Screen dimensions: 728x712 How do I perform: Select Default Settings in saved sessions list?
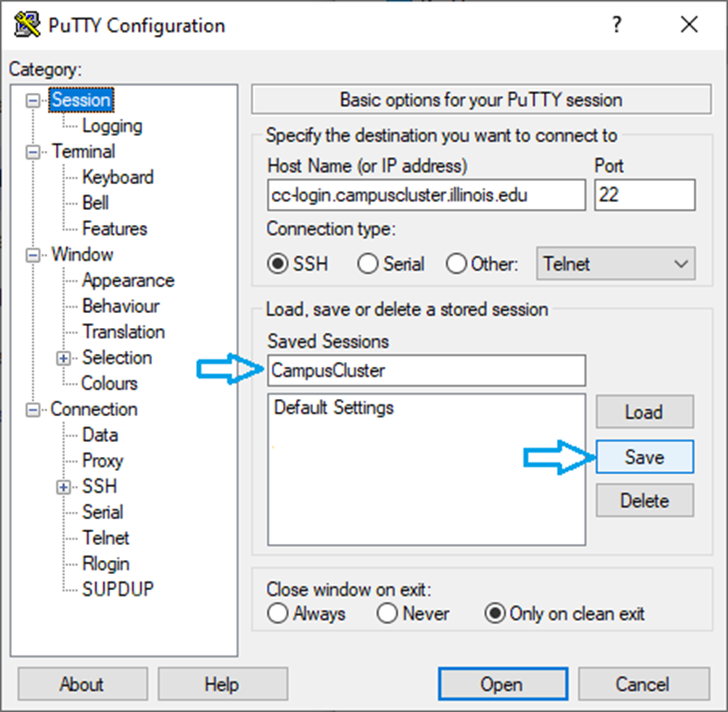point(334,408)
